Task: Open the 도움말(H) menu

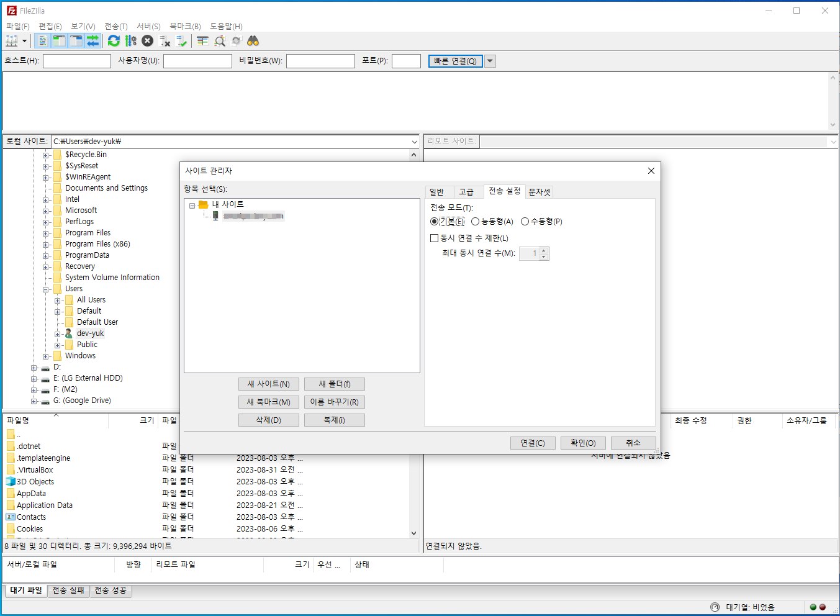Action: pyautogui.click(x=226, y=26)
